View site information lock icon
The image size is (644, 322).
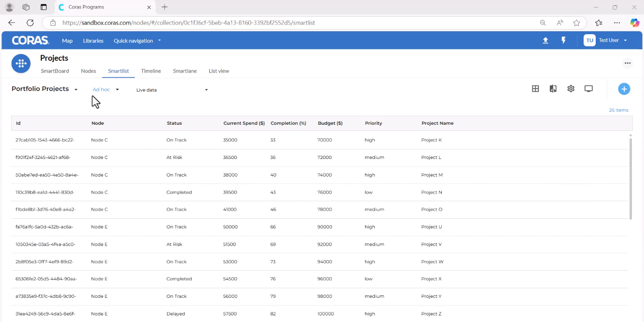53,23
